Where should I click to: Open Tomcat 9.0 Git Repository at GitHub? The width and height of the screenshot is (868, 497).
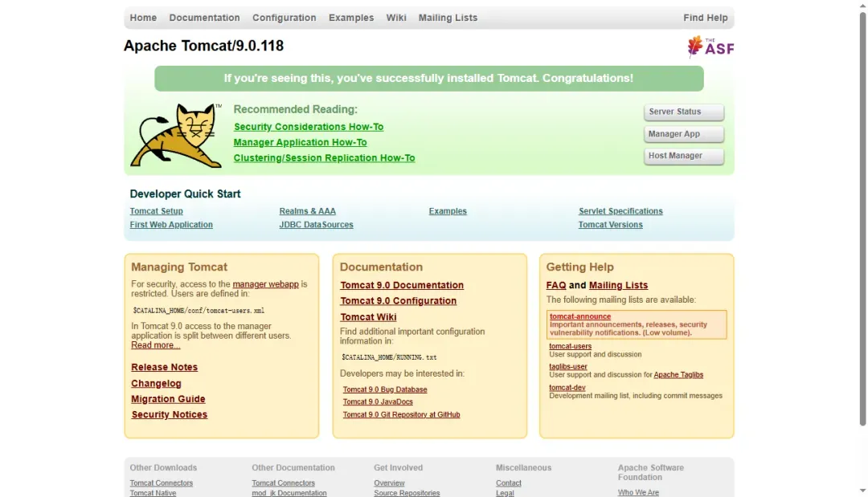click(401, 414)
